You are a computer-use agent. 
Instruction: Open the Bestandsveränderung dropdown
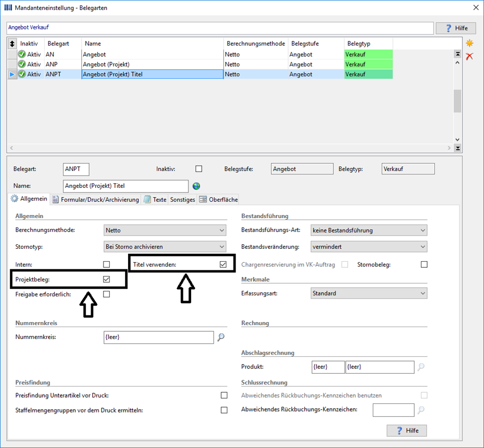tap(369, 246)
